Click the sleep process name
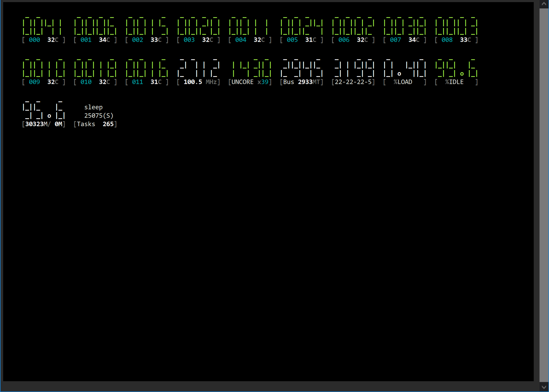Viewport: 549px width, 392px height. (93, 107)
